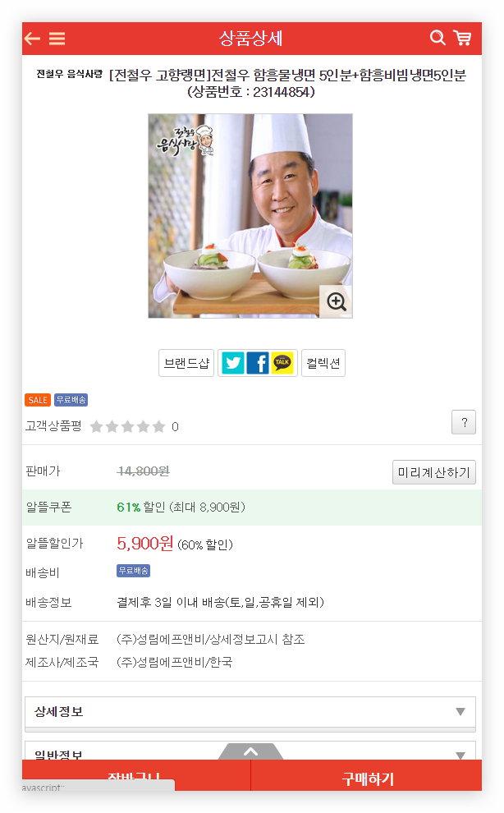Click the question mark help button

[x=464, y=423]
